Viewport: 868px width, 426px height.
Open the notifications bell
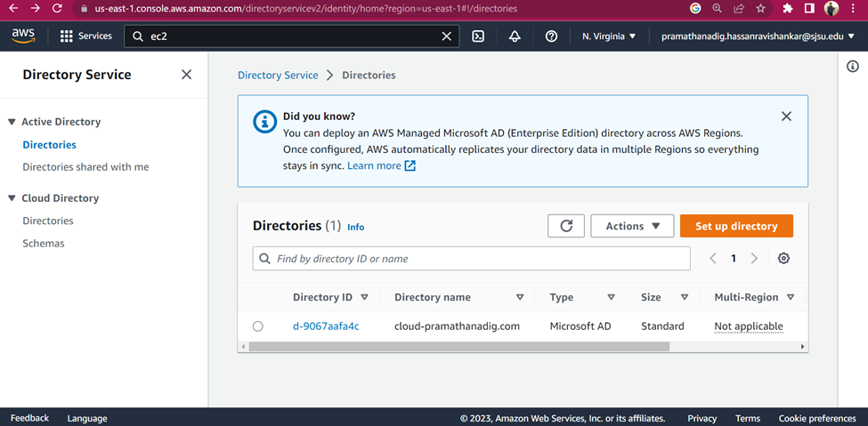coord(515,36)
